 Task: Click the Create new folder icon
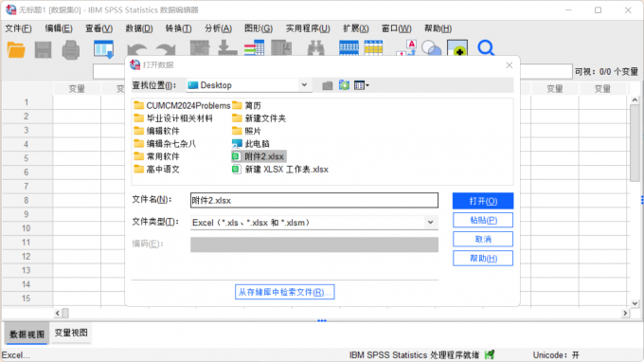(x=344, y=85)
